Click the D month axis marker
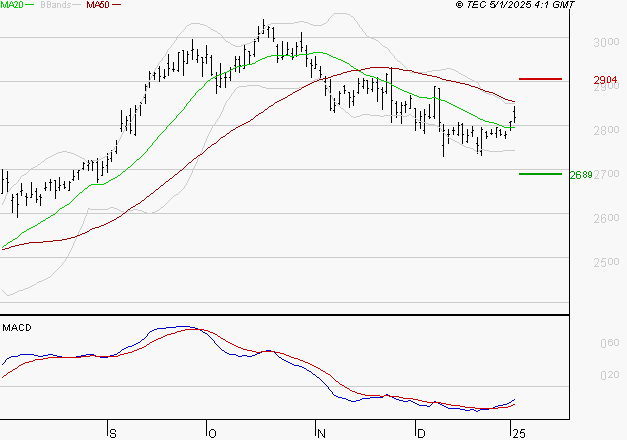This screenshot has height=440, width=627. click(421, 434)
